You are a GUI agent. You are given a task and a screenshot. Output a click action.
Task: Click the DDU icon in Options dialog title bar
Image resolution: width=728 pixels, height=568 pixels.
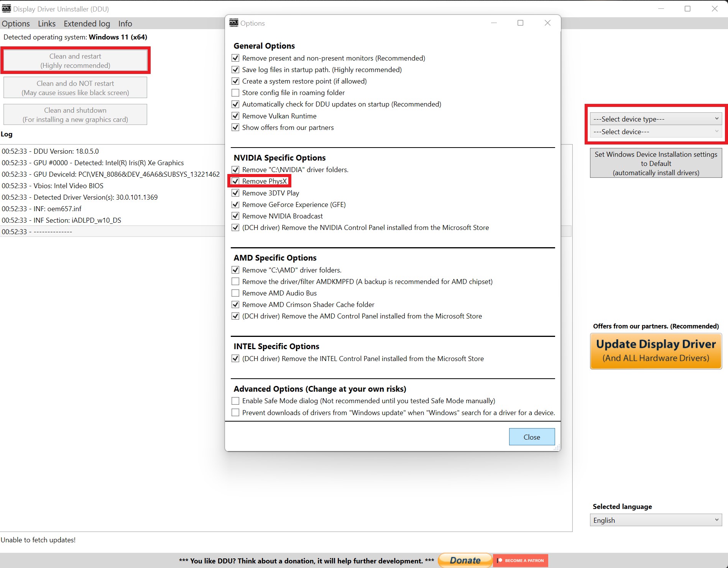click(233, 23)
